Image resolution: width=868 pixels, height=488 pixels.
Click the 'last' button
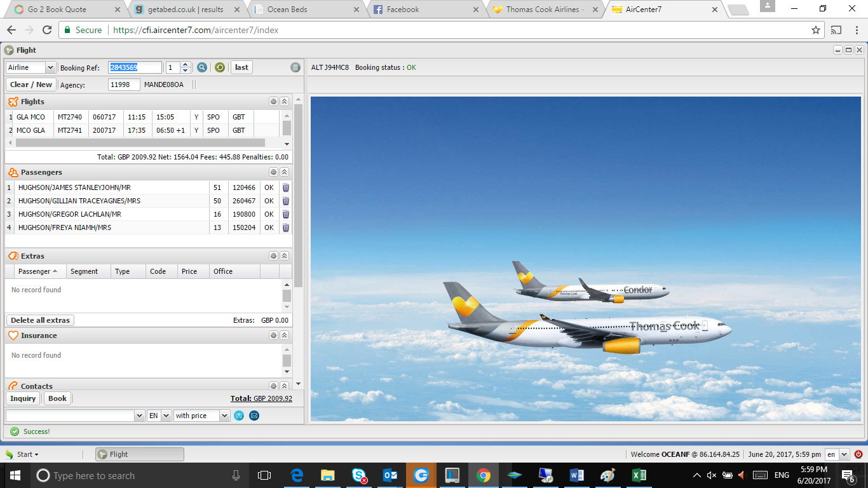241,67
